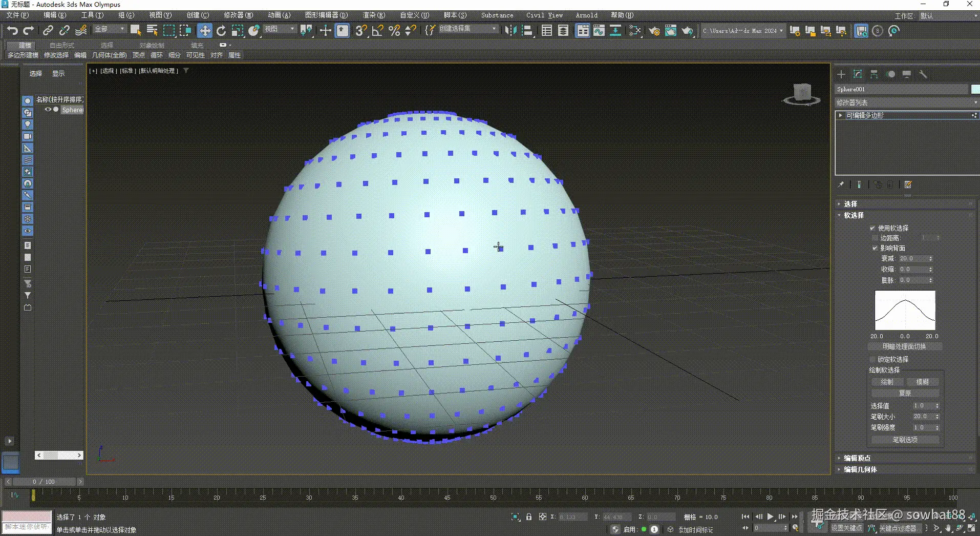Image resolution: width=980 pixels, height=536 pixels.
Task: Click the 明暗处理面切换 button
Action: click(904, 346)
